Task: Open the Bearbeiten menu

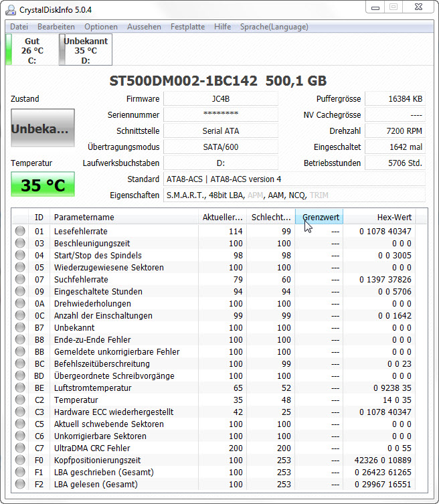Action: click(56, 27)
